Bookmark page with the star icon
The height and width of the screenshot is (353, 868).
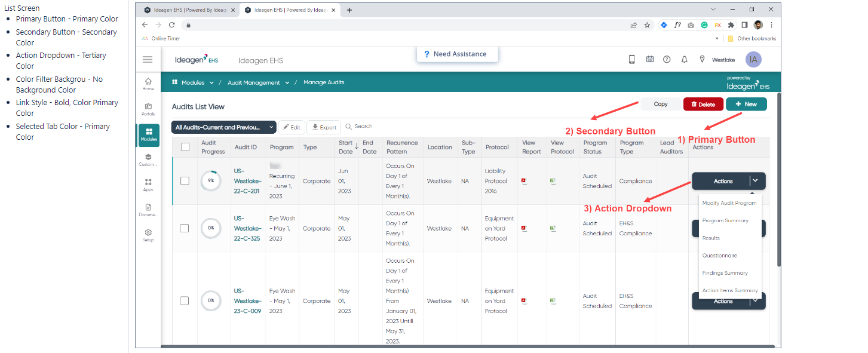point(647,25)
